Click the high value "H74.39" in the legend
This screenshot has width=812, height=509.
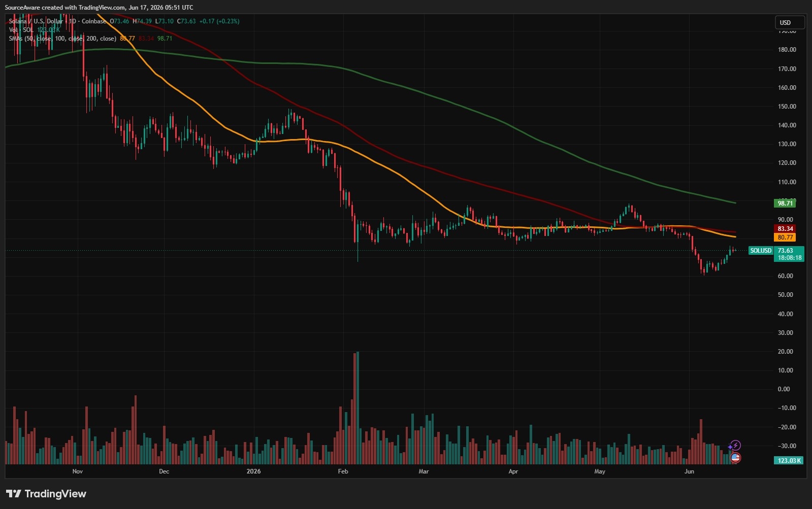tap(142, 21)
